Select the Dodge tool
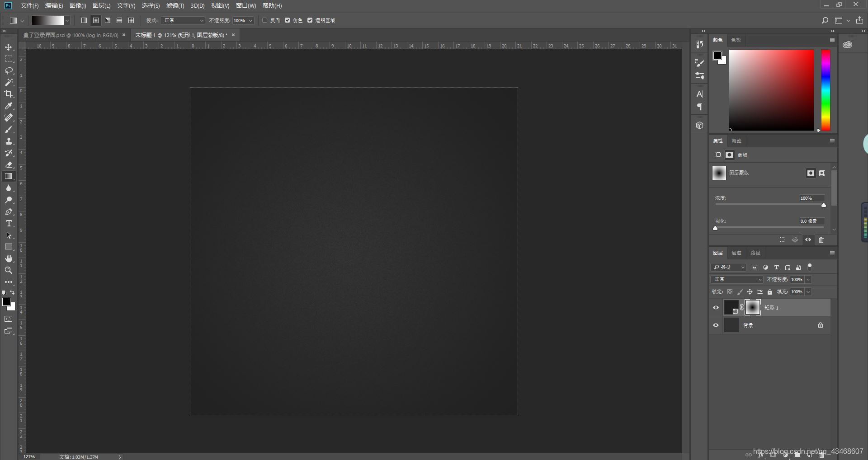 (9, 200)
